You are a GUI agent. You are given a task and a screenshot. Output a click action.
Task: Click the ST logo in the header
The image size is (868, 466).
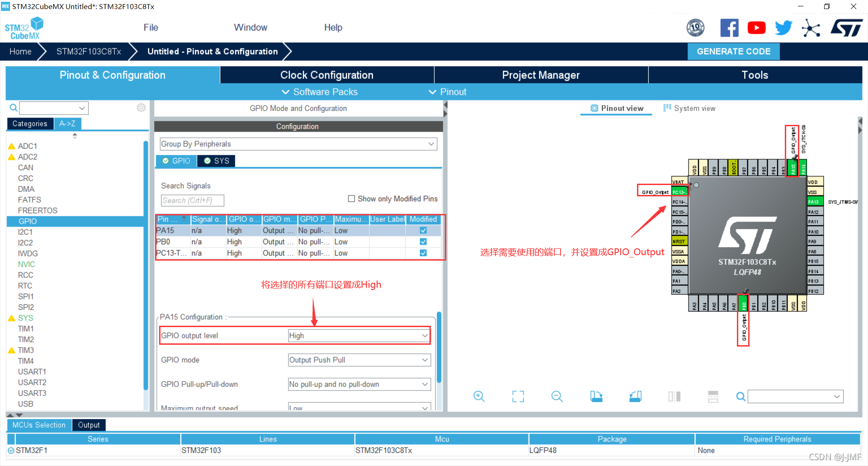(847, 28)
